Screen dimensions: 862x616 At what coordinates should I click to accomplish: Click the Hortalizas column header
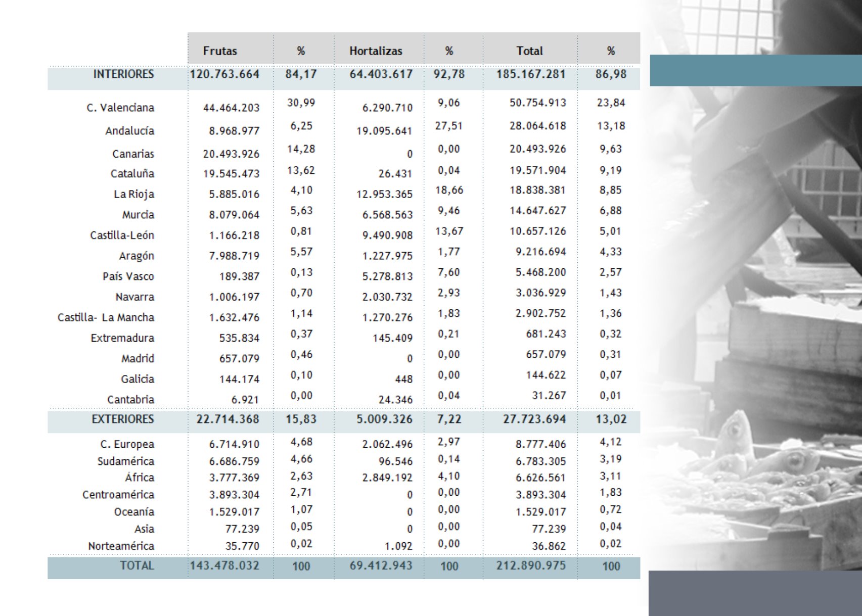pos(376,51)
